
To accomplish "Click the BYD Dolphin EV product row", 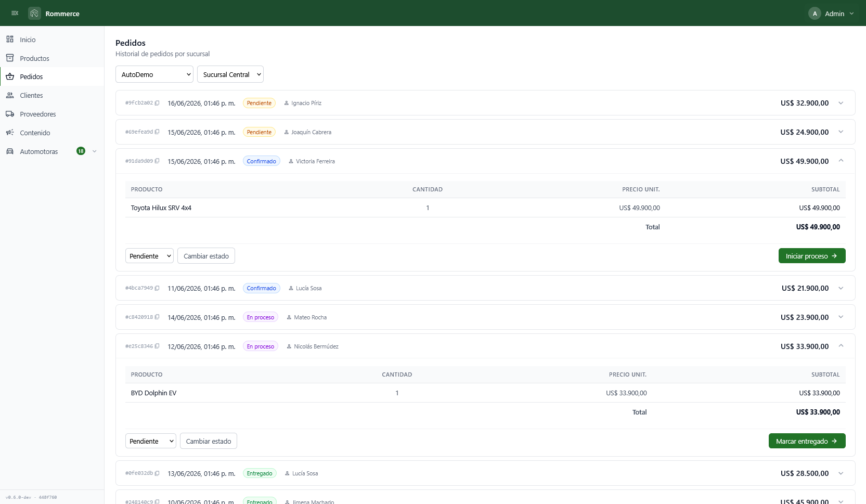I will pyautogui.click(x=485, y=393).
